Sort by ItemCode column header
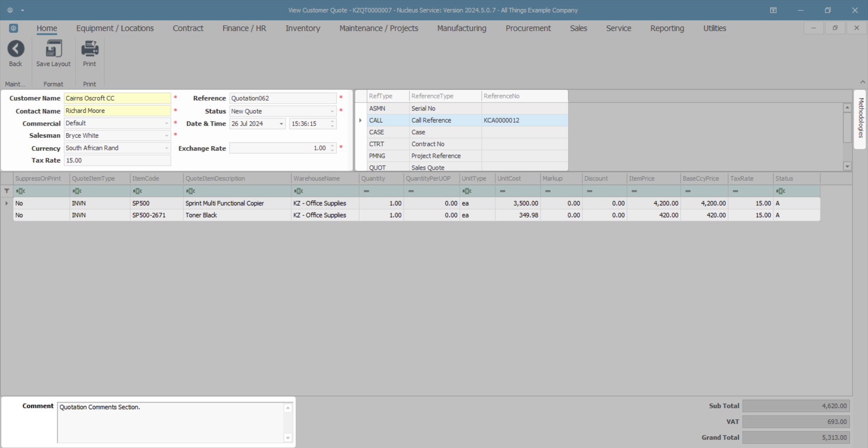Viewport: 868px width, 448px height. 156,178
